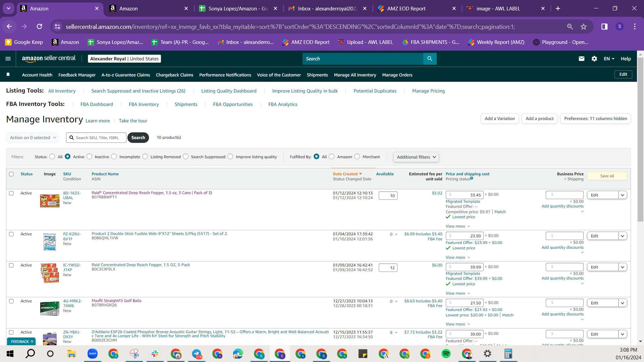Close the FEEDBACK widget
Image resolution: width=644 pixels, height=362 pixels.
[32, 342]
